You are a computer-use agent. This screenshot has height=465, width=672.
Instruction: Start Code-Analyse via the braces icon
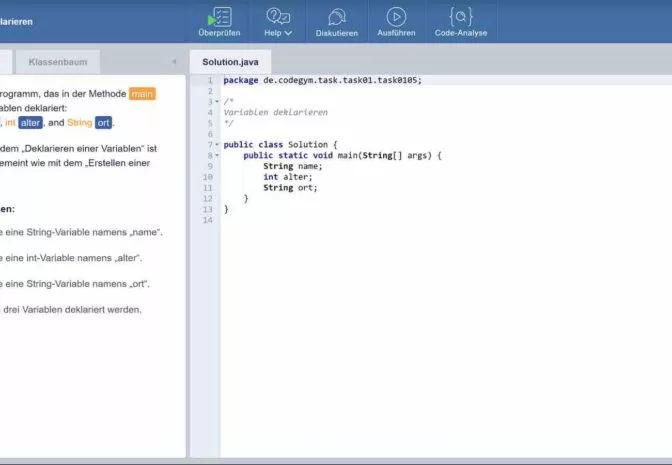click(461, 17)
